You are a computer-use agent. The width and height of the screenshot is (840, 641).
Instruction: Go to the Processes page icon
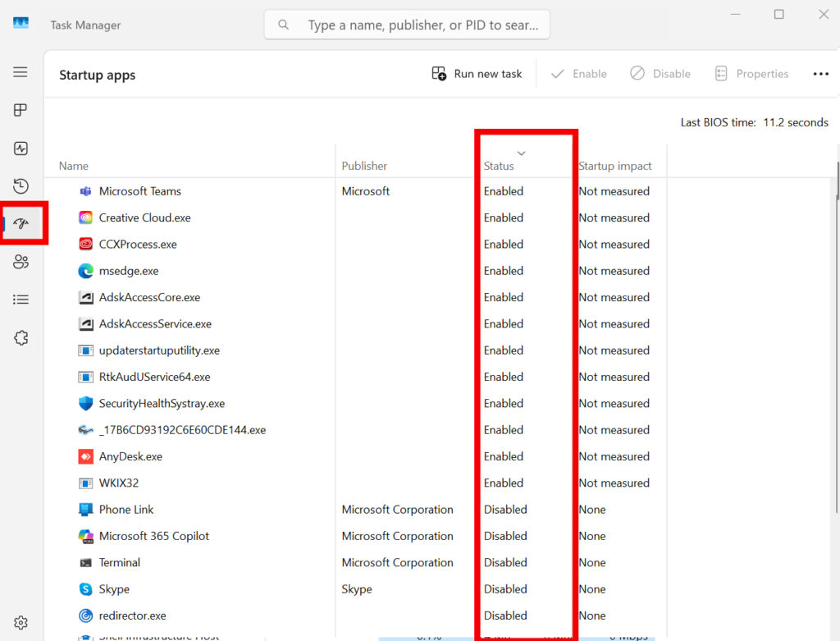[21, 110]
